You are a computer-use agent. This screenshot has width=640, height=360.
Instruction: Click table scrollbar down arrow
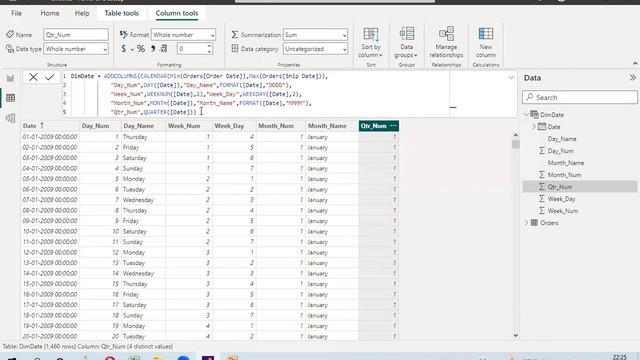point(516,336)
